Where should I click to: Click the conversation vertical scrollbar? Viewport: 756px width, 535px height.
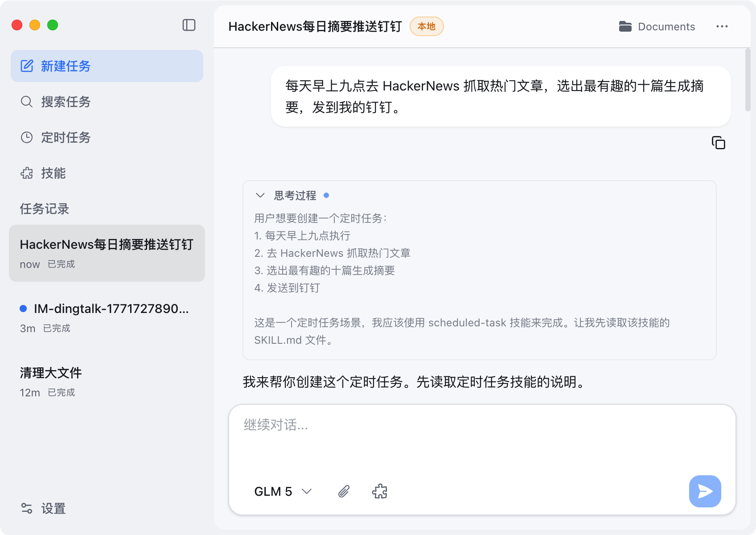(x=748, y=80)
